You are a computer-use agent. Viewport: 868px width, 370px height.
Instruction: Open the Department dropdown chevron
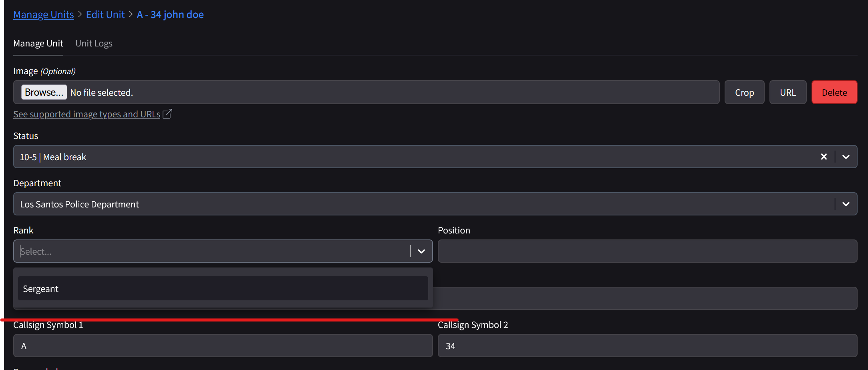pyautogui.click(x=846, y=204)
